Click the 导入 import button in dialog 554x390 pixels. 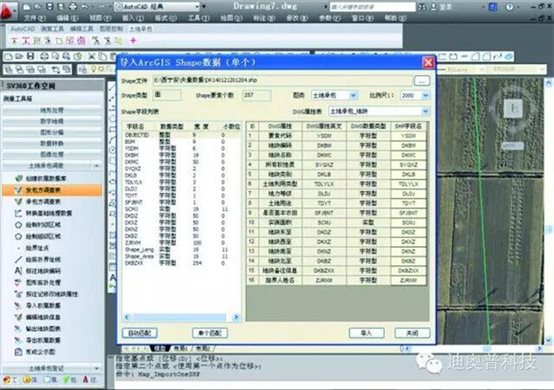[x=366, y=333]
